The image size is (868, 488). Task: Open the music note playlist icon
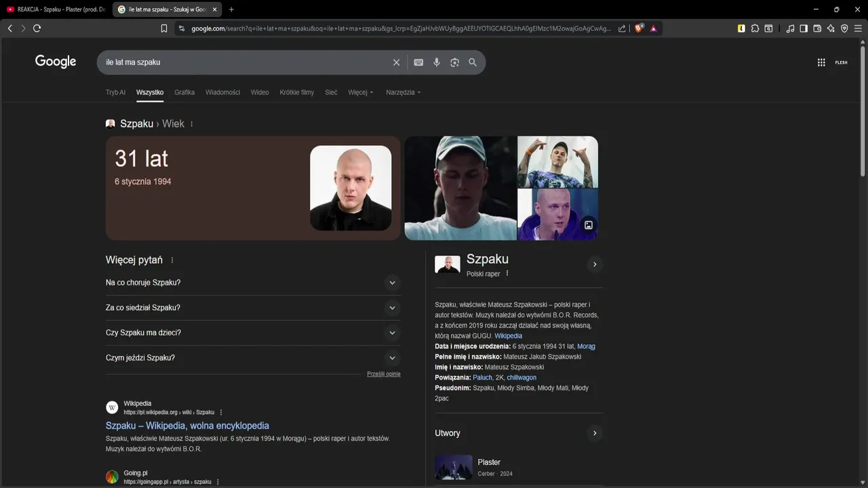pyautogui.click(x=790, y=28)
